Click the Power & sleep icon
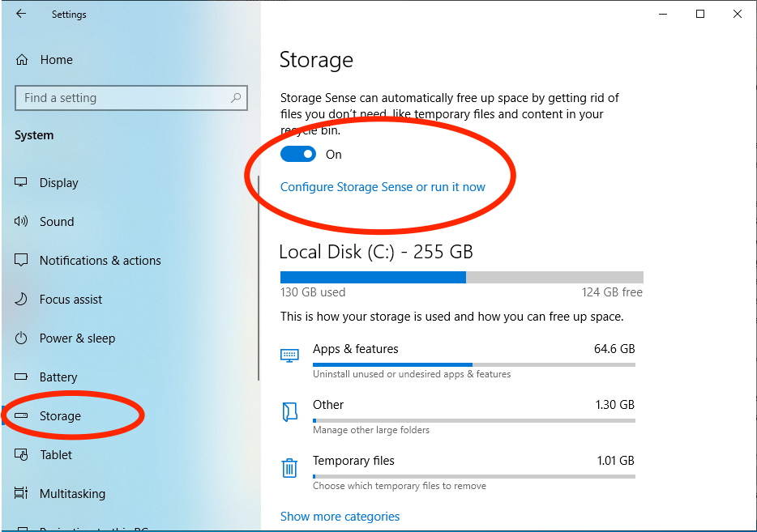The height and width of the screenshot is (532, 757). pyautogui.click(x=21, y=338)
